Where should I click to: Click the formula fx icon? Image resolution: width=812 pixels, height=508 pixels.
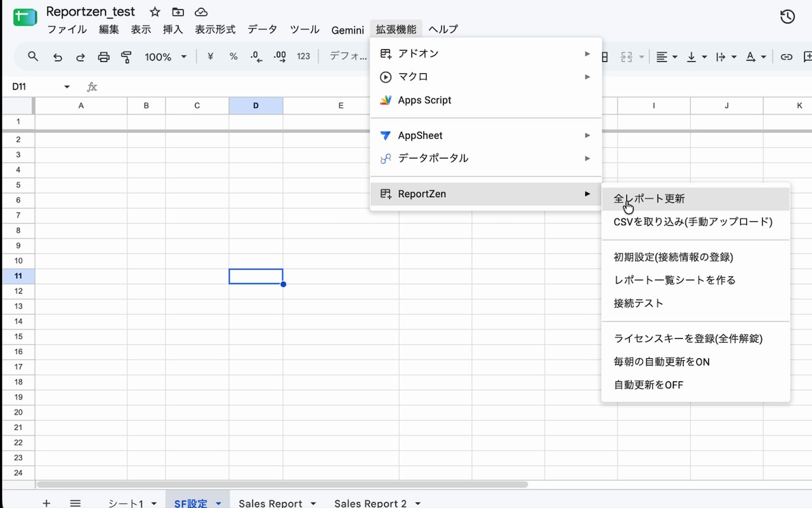[x=92, y=87]
